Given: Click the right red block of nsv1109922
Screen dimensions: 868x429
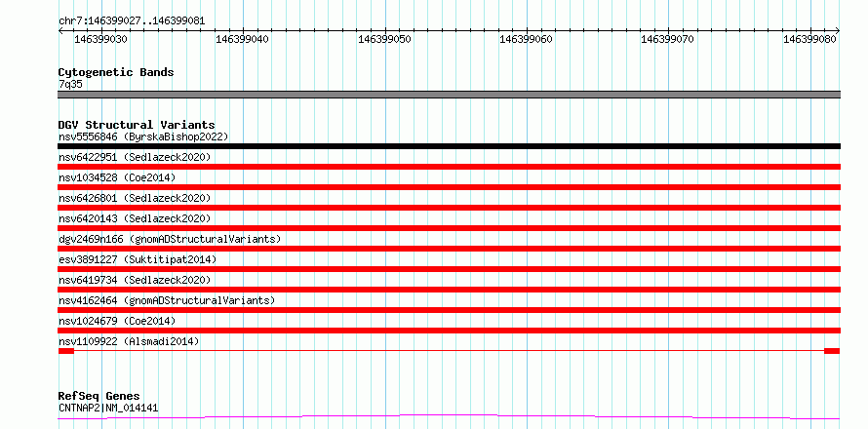Looking at the screenshot, I should point(832,351).
